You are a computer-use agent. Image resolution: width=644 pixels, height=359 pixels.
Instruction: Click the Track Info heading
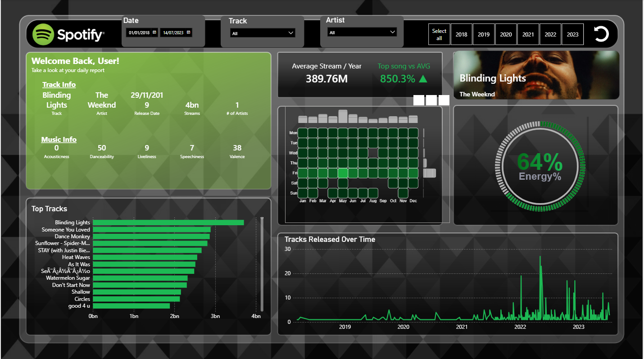pos(59,85)
